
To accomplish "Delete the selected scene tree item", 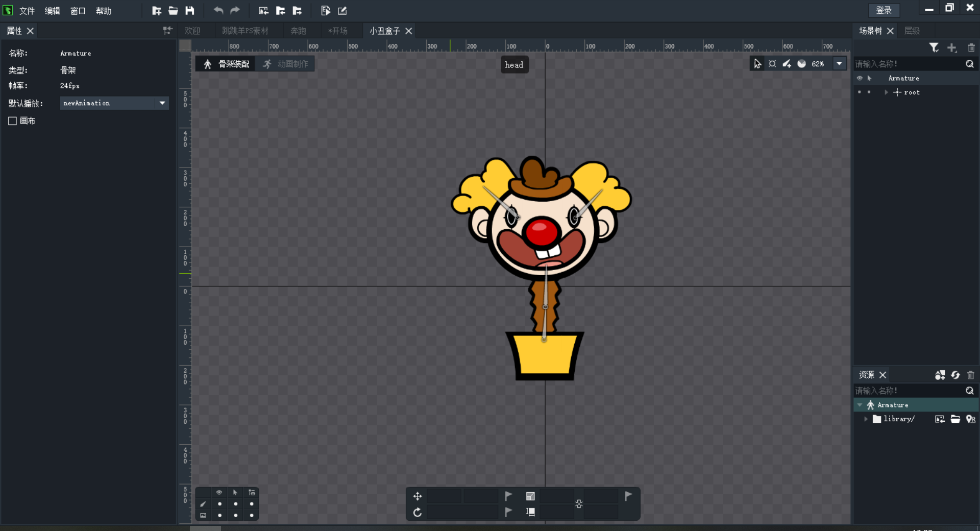I will pyautogui.click(x=971, y=47).
